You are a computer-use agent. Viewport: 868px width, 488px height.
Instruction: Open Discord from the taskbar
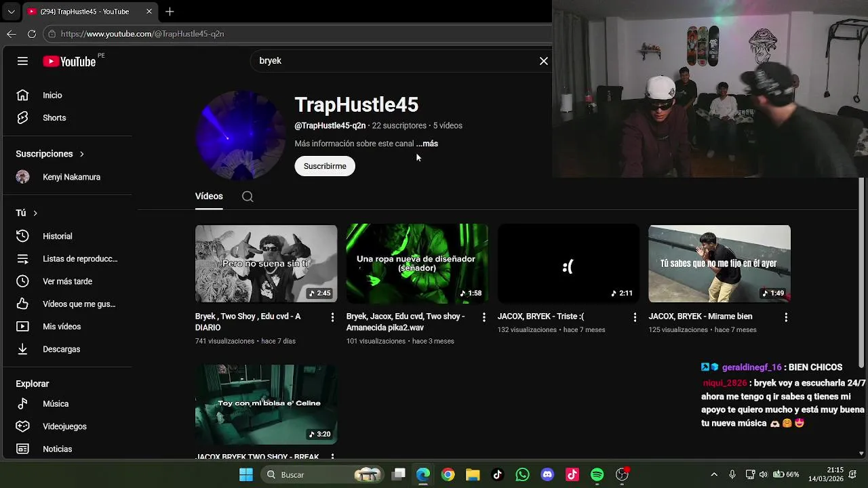pyautogui.click(x=547, y=474)
